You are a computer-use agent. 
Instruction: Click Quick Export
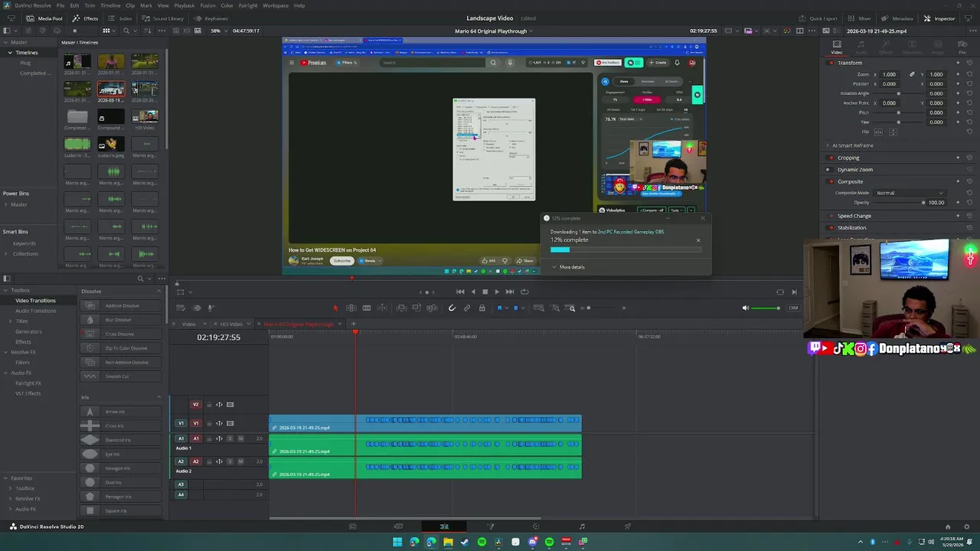point(818,18)
